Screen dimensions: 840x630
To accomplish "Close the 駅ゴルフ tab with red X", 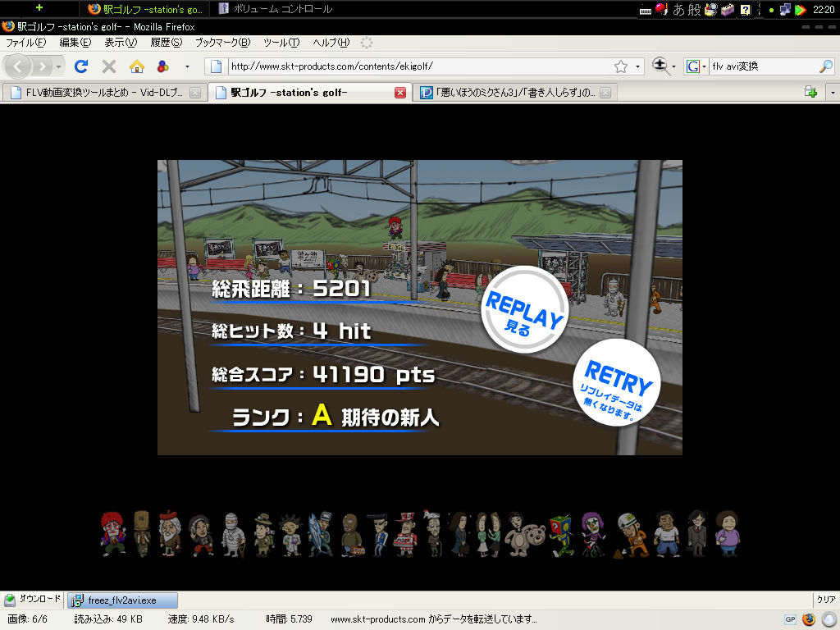I will click(400, 93).
